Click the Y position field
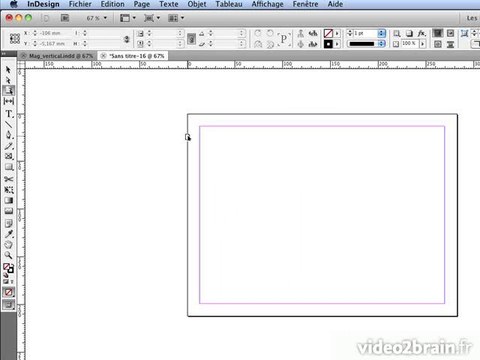The height and width of the screenshot is (360, 480). coord(53,44)
